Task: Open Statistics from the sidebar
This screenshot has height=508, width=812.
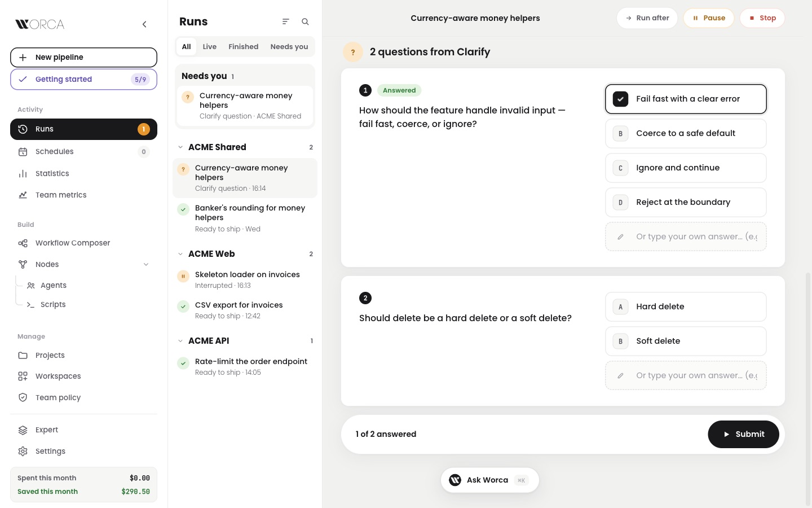Action: [83, 173]
